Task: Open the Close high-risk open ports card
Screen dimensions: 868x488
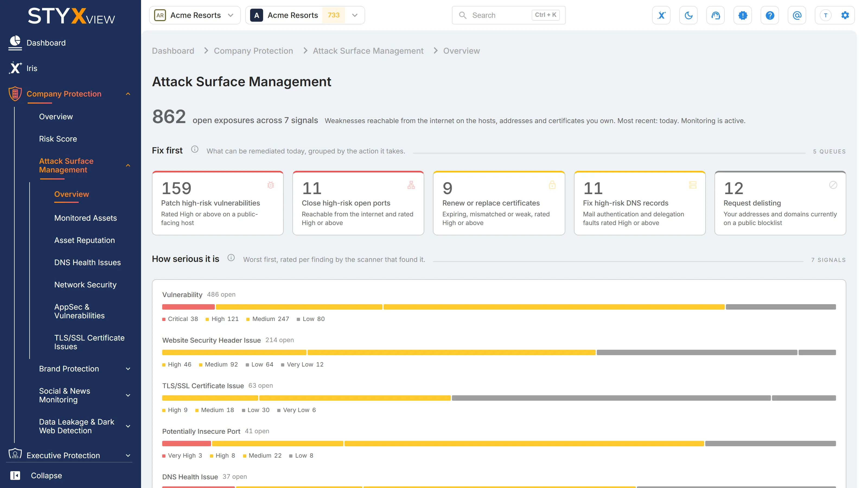Action: (x=358, y=203)
